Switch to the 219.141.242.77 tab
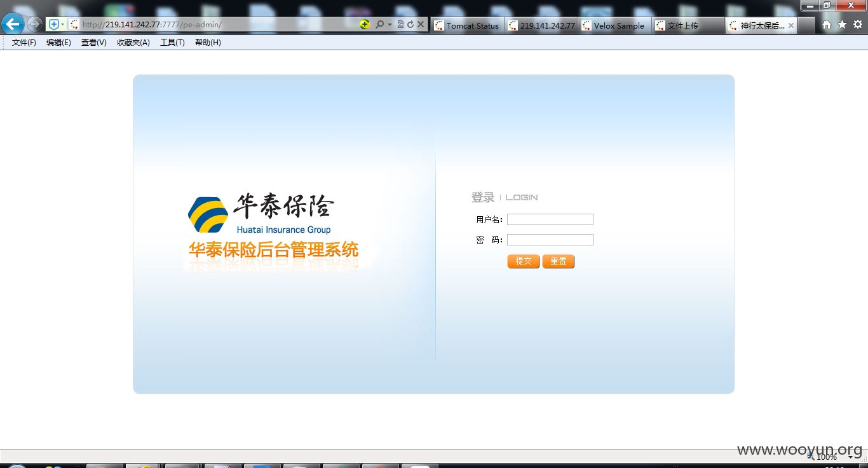Screen dimensions: 868x468 point(541,25)
